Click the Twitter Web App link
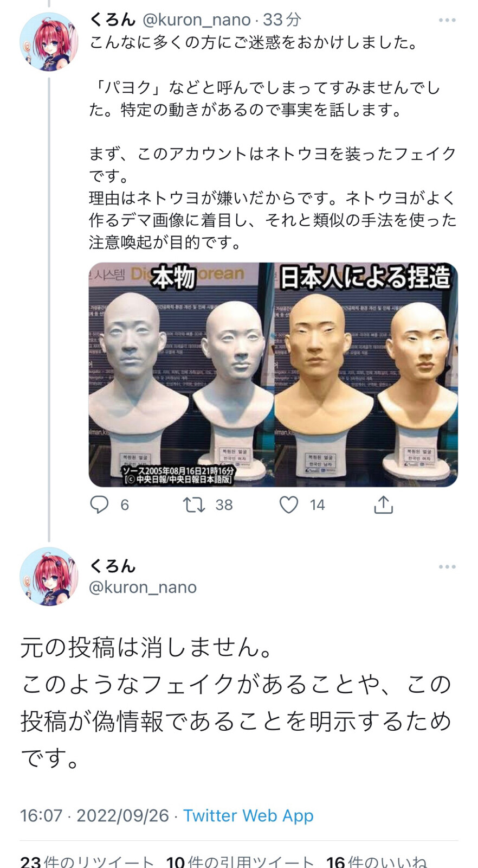478x868 pixels. (x=248, y=815)
